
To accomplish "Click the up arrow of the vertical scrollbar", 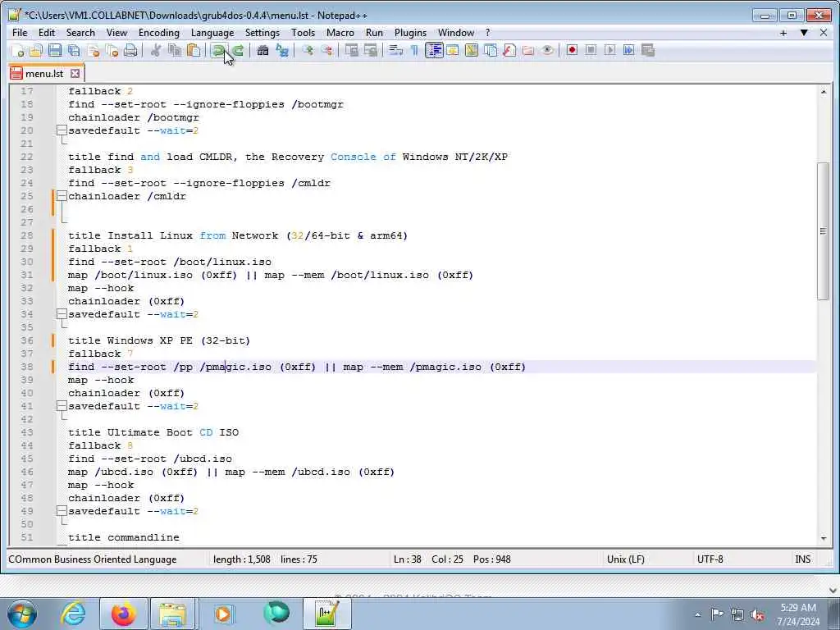I will click(824, 92).
